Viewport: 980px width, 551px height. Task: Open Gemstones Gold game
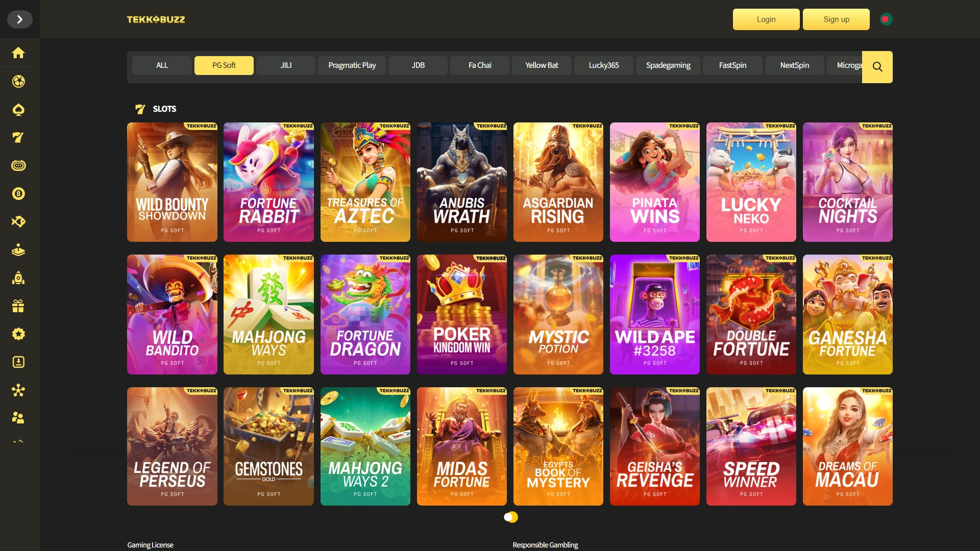(268, 446)
